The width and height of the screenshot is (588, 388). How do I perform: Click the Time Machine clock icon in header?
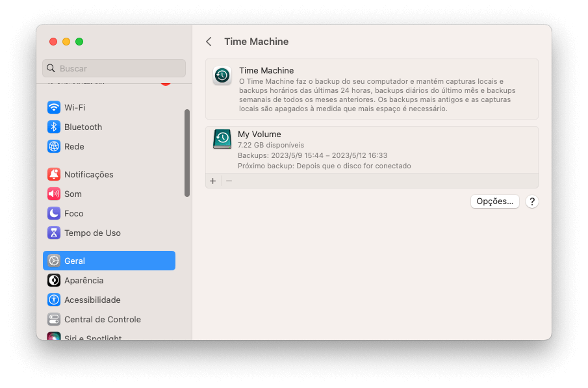point(222,75)
